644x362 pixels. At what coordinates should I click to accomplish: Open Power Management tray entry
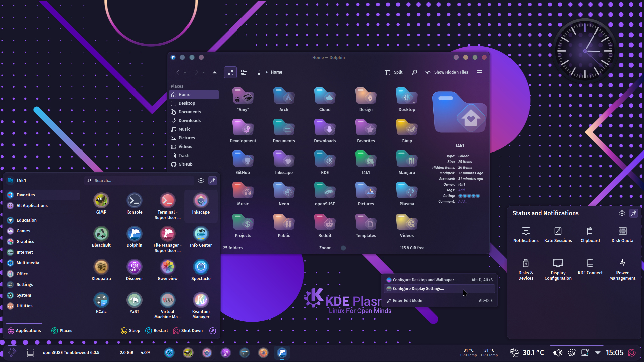(x=623, y=269)
